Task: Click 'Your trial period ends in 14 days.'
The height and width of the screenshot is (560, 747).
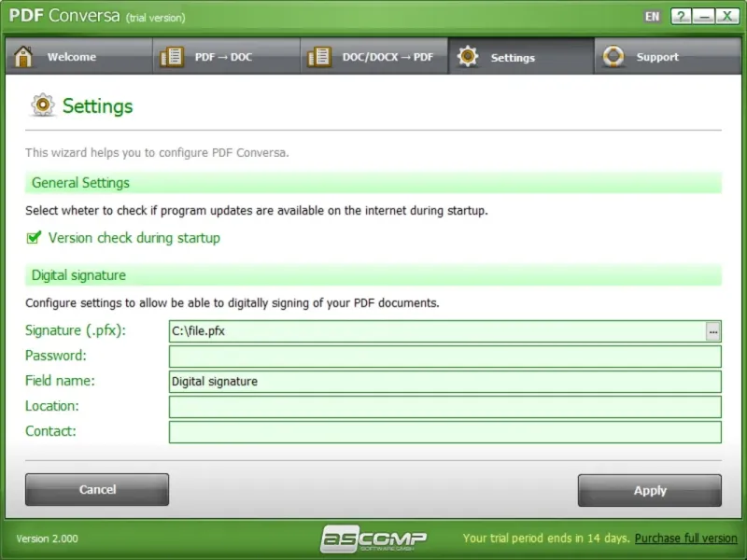Action: pos(546,539)
